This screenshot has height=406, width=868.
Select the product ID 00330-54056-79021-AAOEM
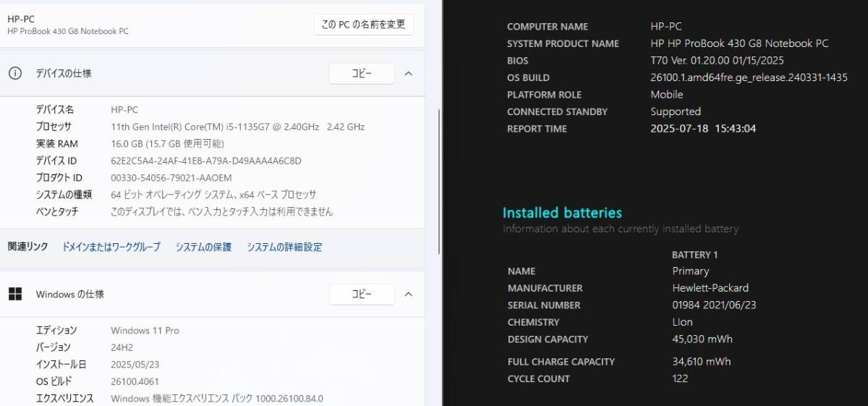point(171,177)
